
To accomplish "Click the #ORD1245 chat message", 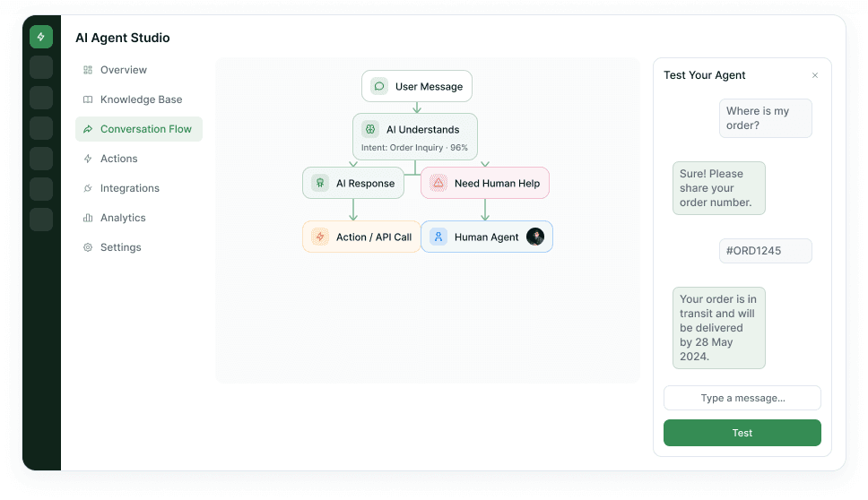I will (766, 251).
